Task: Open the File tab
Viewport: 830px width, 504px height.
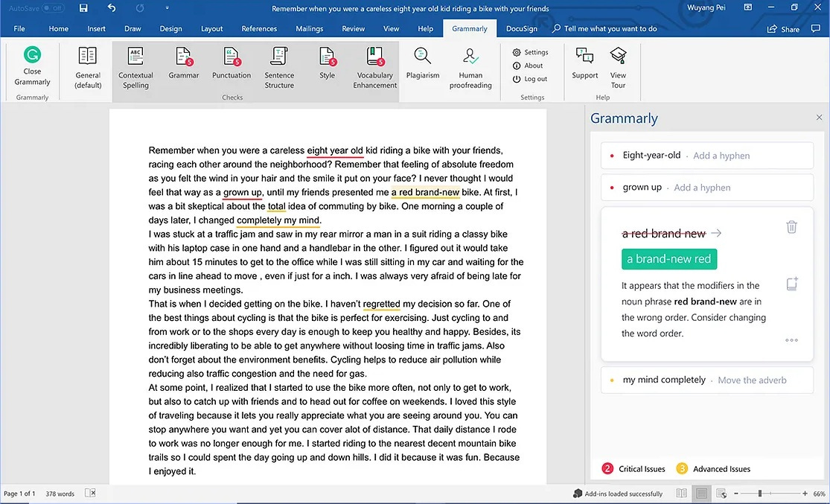Action: tap(19, 28)
